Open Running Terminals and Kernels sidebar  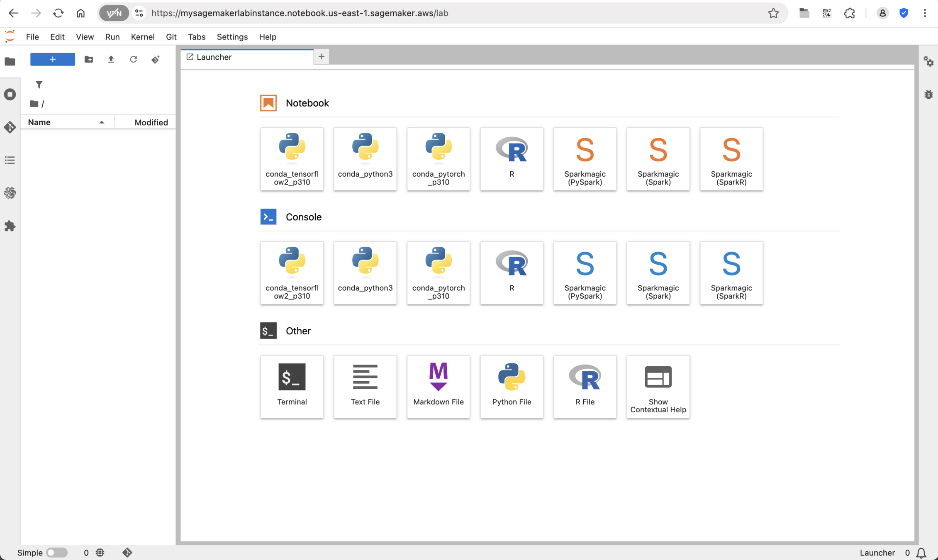click(x=10, y=94)
